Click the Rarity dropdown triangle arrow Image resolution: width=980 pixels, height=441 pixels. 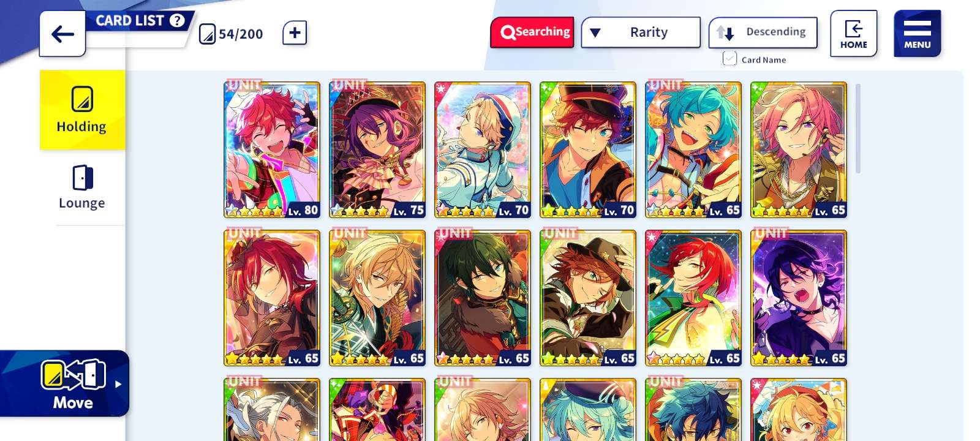pyautogui.click(x=595, y=33)
